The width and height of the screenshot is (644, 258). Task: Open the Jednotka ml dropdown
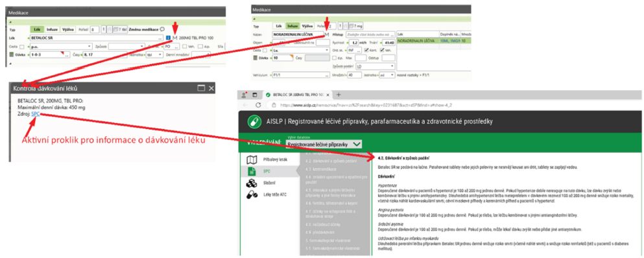click(387, 75)
